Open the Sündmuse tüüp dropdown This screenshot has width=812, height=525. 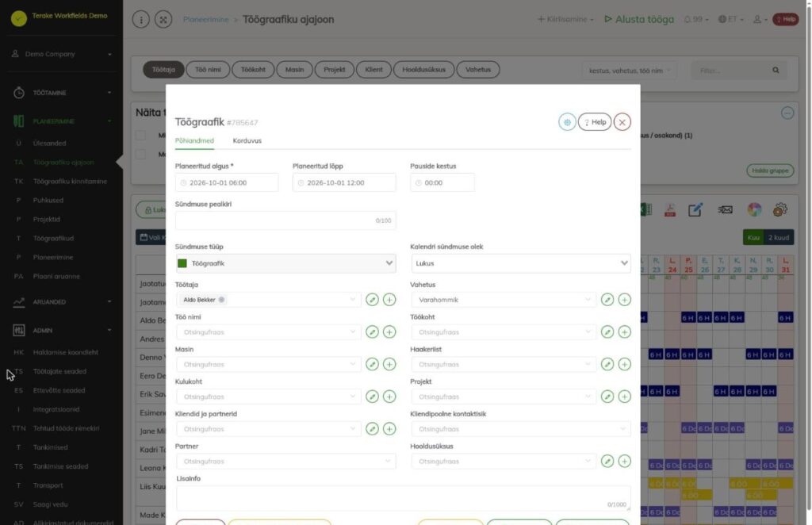[x=285, y=263]
